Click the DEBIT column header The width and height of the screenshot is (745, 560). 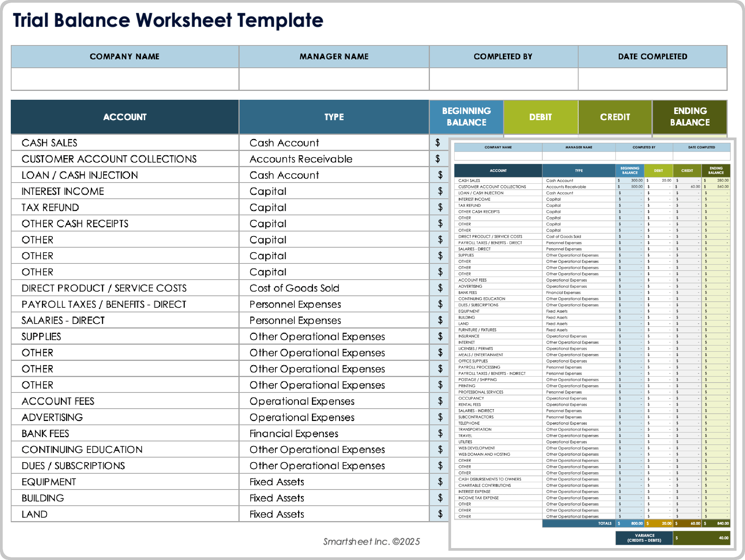(x=540, y=117)
